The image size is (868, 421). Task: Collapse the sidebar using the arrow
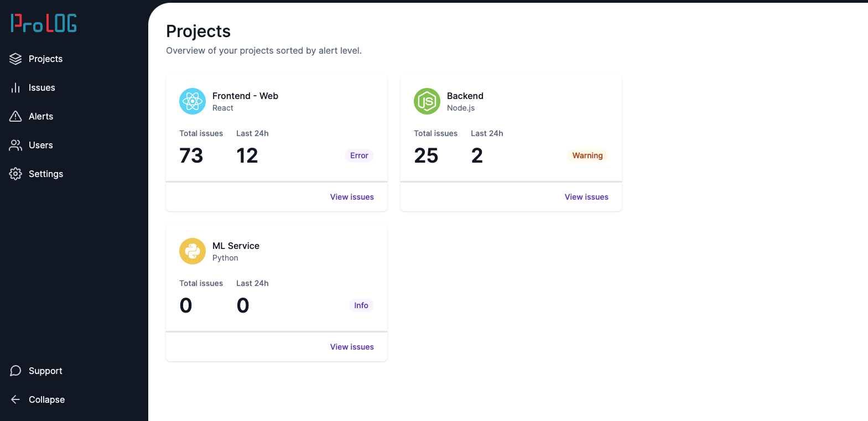pyautogui.click(x=15, y=399)
